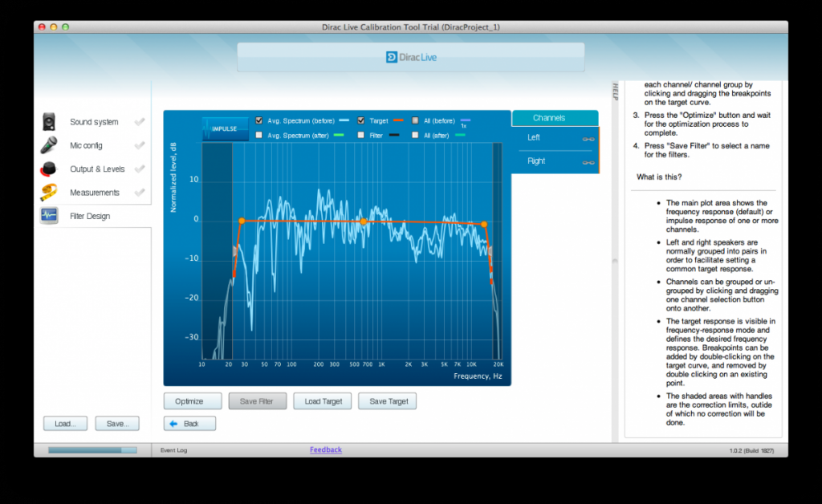This screenshot has height=504, width=822.
Task: Click the window close button
Action: pyautogui.click(x=42, y=26)
